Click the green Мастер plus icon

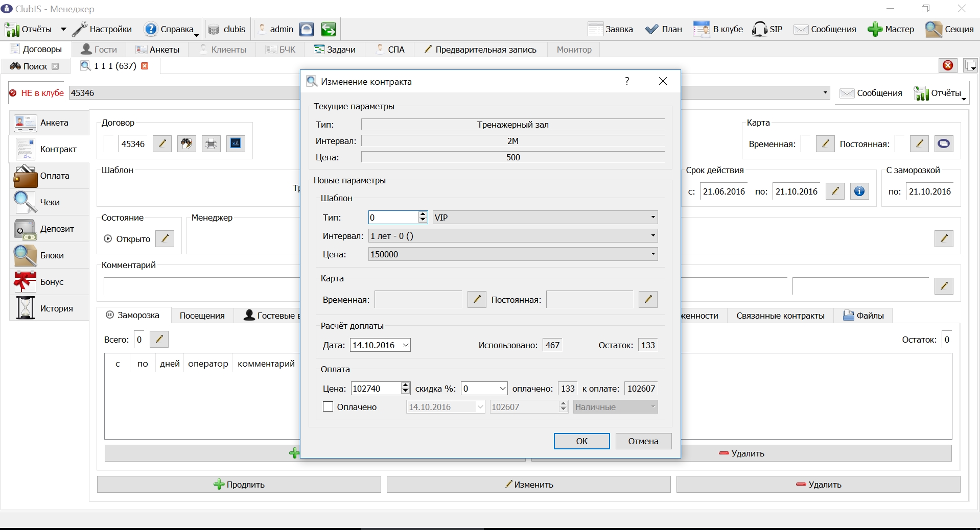[x=875, y=29]
